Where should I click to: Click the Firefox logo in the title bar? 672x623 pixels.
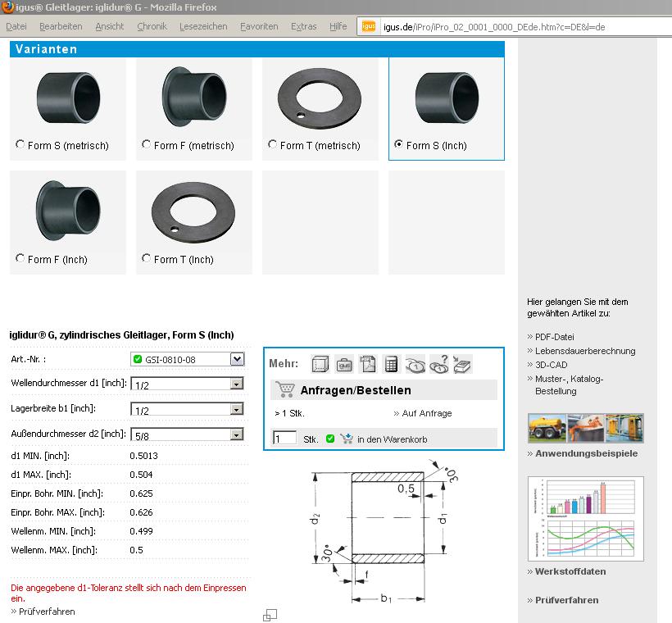click(7, 7)
